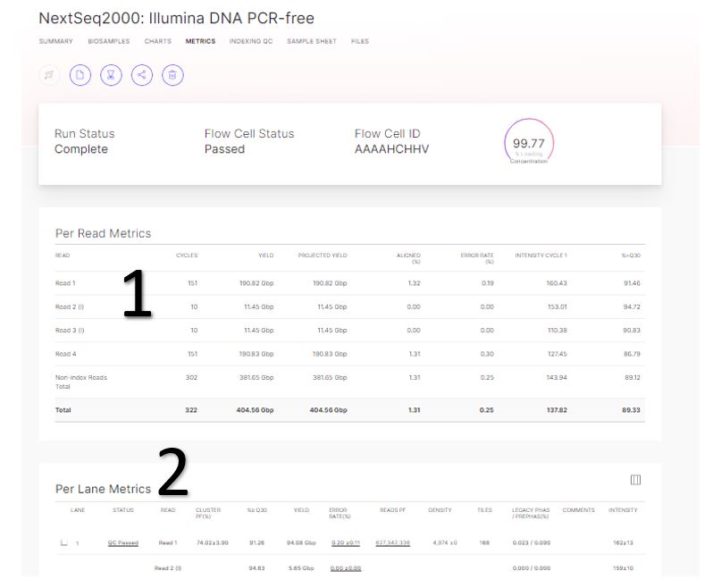713x588 pixels.
Task: Click the Read 3 (I) row label
Action: (x=70, y=330)
